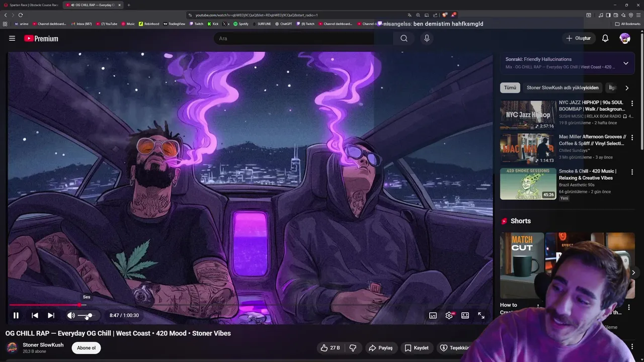Switch to the Spartan Race browser tab
The image size is (644, 362).
(x=30, y=5)
